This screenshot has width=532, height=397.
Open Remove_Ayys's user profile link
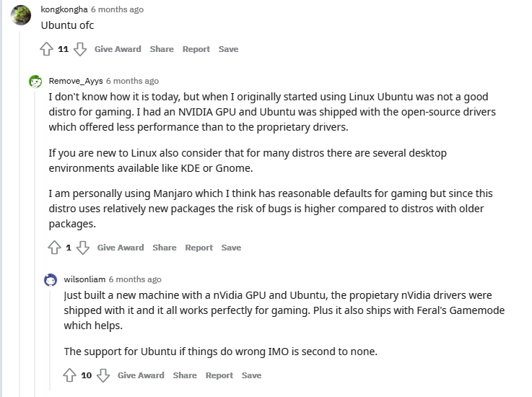click(x=75, y=81)
